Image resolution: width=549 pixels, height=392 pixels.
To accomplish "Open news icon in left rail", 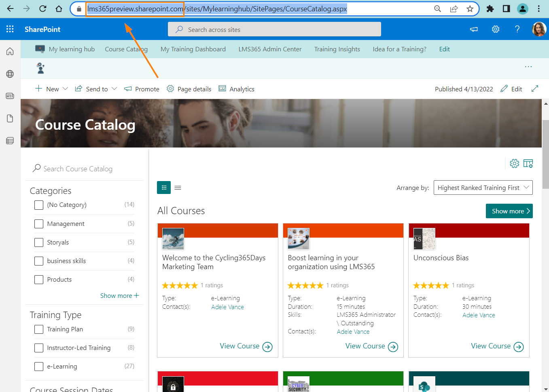I will pos(10,96).
